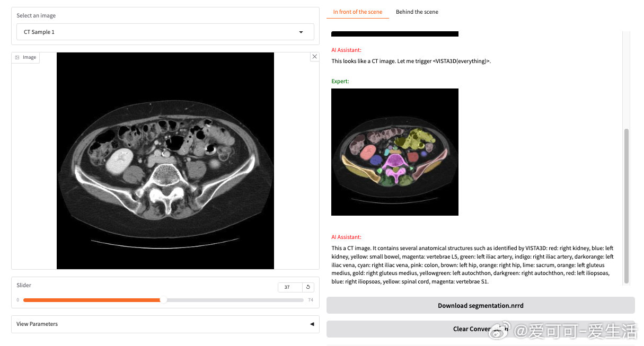The image size is (644, 346).
Task: Click the slice number field showing 37
Action: 290,287
